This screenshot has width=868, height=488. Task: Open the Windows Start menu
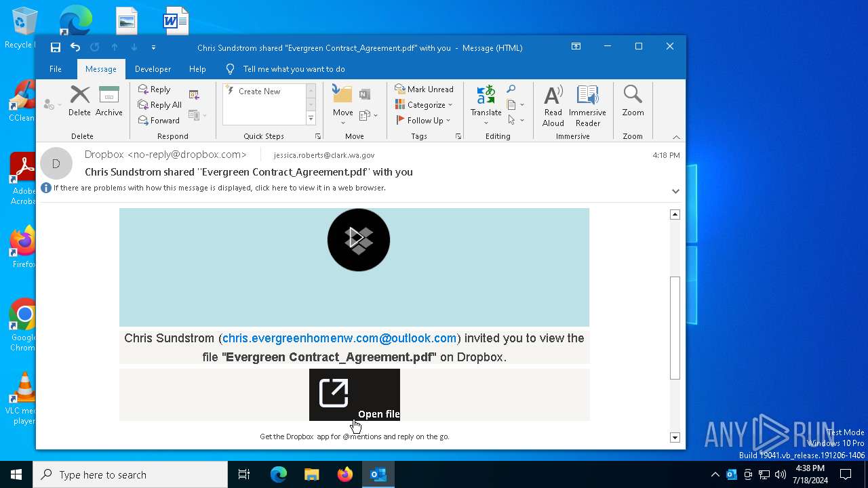tap(16, 474)
